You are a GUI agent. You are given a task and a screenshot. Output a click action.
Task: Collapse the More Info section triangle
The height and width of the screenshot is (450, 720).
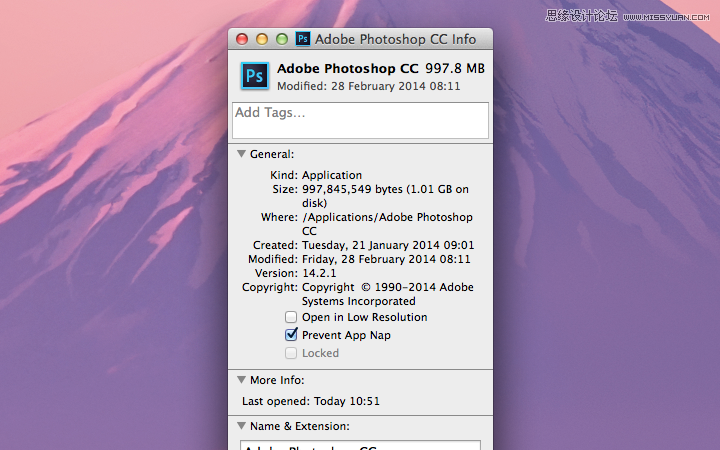[242, 380]
